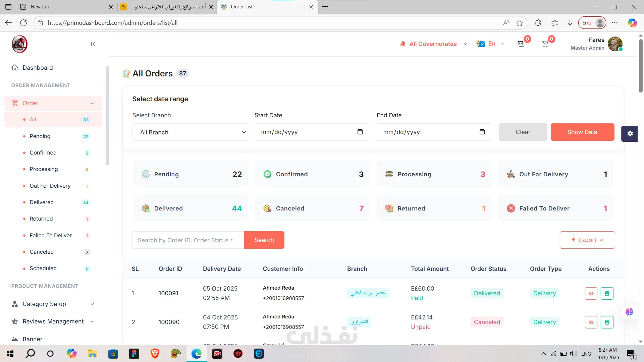This screenshot has width=644, height=362.
Task: Open the messages envelope icon
Action: click(521, 44)
